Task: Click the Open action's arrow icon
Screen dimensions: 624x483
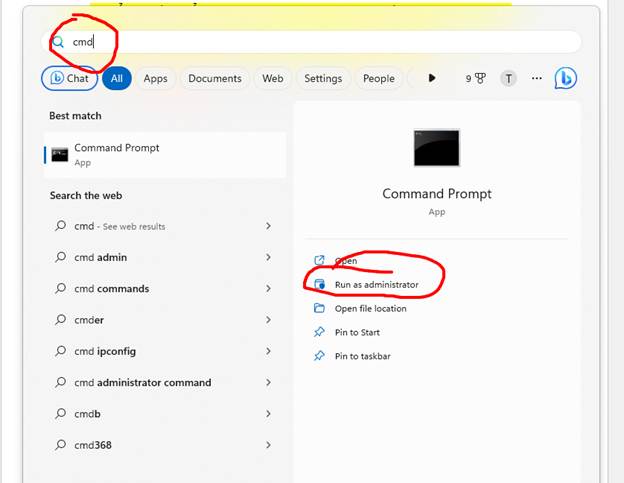Action: (x=319, y=260)
